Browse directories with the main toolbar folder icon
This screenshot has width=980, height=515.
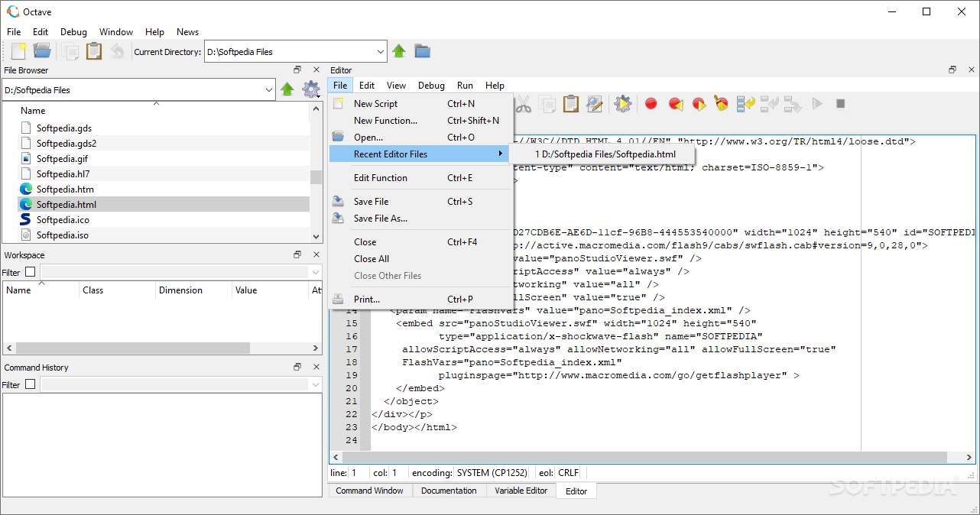(423, 51)
